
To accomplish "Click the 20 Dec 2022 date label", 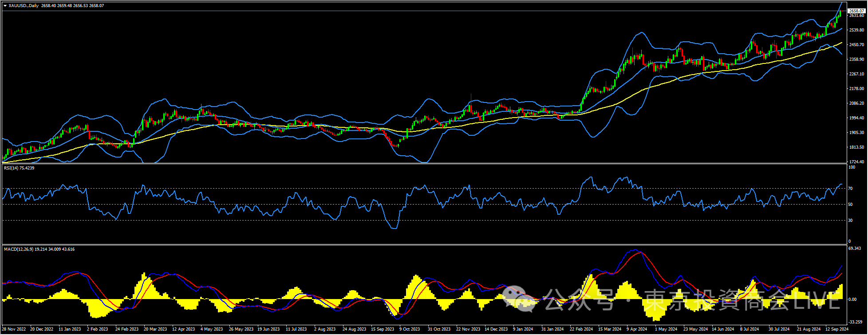I will (x=42, y=329).
